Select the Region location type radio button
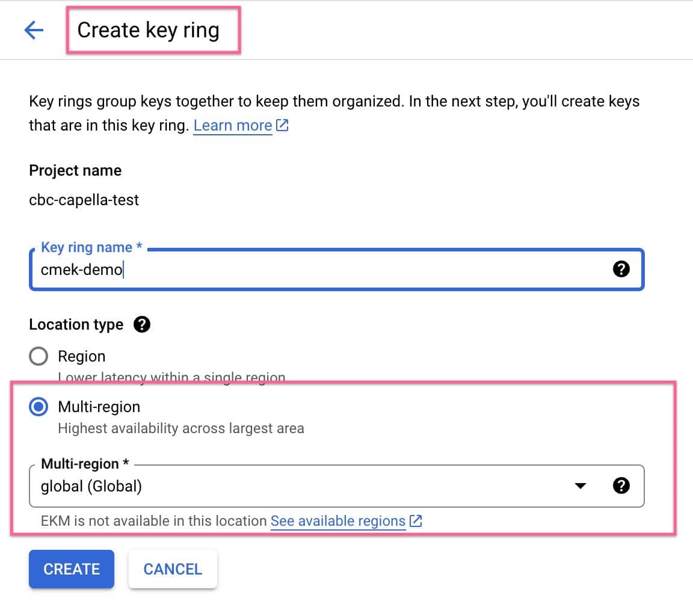 click(38, 356)
